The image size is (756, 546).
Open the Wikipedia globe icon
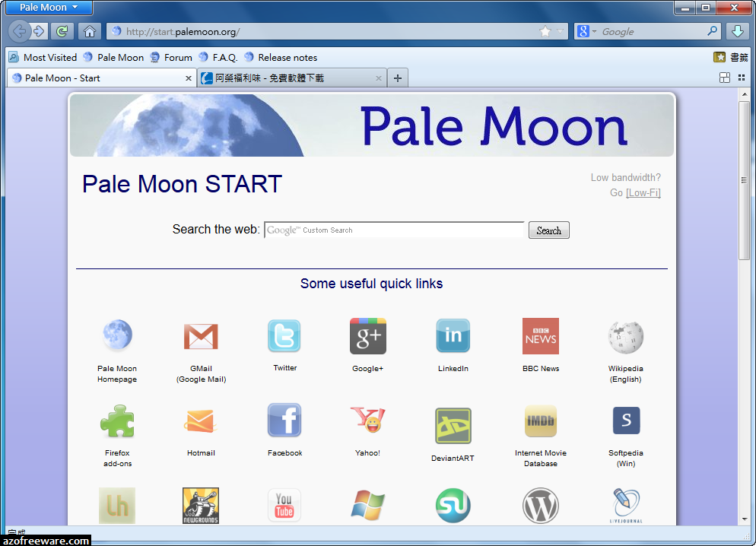pyautogui.click(x=626, y=338)
